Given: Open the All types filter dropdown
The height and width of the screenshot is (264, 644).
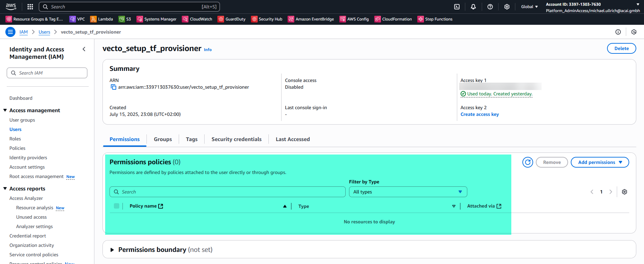Looking at the screenshot, I should pyautogui.click(x=408, y=192).
